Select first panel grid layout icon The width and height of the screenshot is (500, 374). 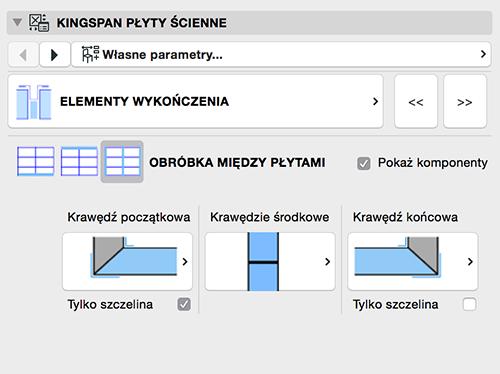click(x=36, y=161)
